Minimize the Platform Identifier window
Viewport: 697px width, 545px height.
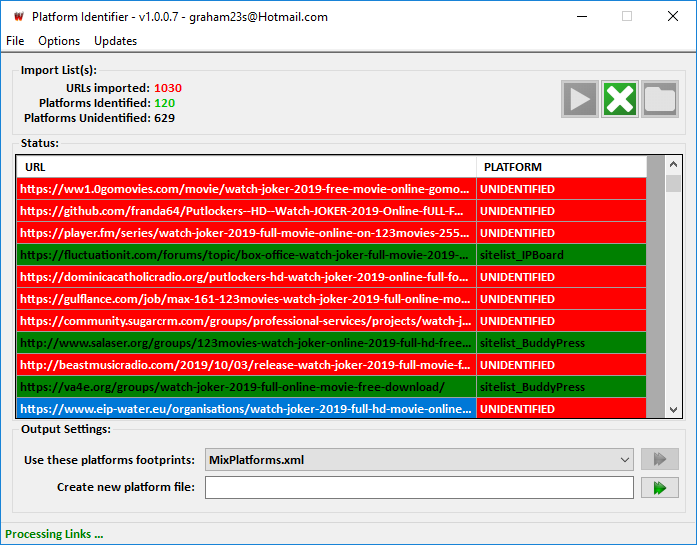click(582, 16)
